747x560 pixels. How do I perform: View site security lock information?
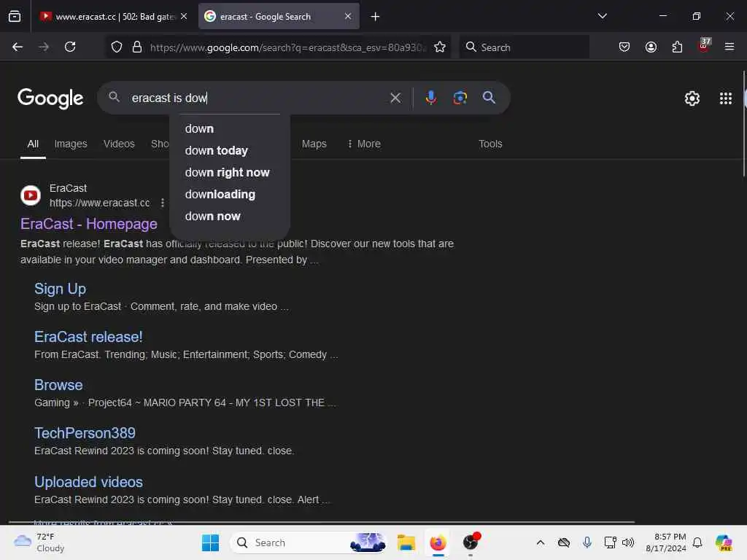[136, 47]
